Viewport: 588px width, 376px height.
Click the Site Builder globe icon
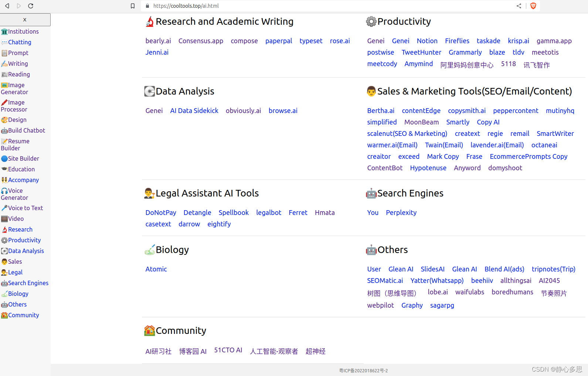(x=4, y=159)
